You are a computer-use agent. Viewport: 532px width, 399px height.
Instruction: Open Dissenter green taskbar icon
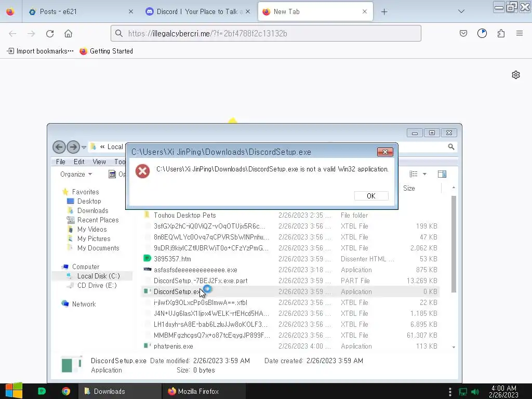[x=42, y=391]
